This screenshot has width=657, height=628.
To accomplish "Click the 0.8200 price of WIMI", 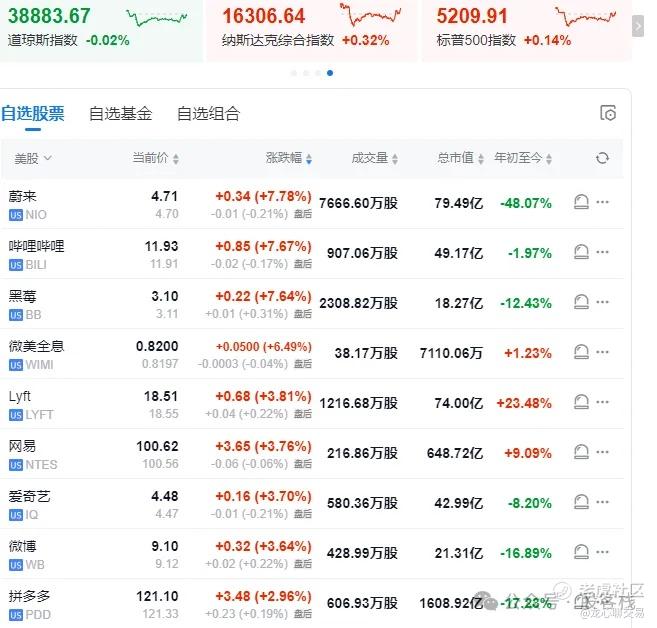I will [157, 346].
